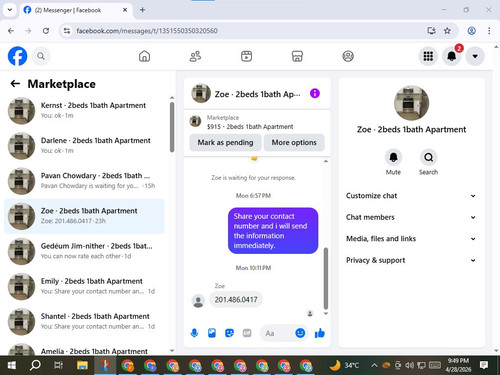
Task: Click the purple Share your contact message
Action: [273, 231]
